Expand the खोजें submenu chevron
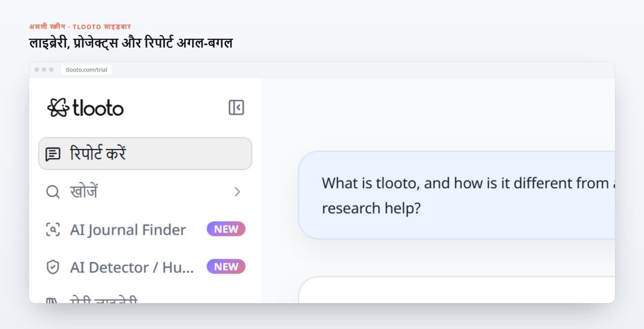This screenshot has height=329, width=644. click(237, 192)
